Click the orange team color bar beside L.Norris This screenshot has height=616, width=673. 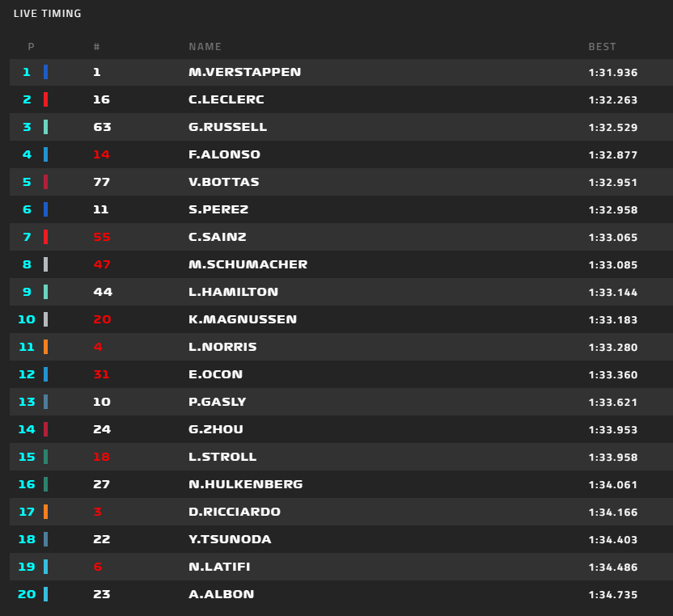(46, 347)
